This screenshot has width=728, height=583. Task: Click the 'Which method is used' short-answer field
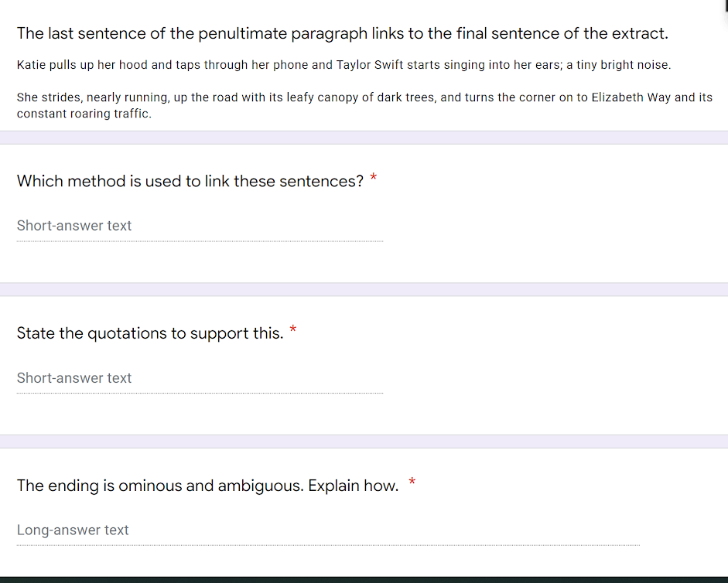(x=200, y=226)
